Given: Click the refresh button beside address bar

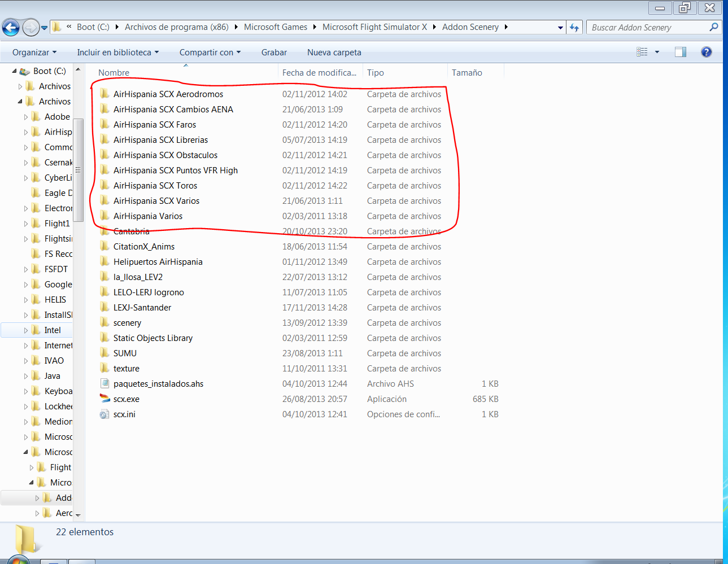Looking at the screenshot, I should click(x=574, y=27).
